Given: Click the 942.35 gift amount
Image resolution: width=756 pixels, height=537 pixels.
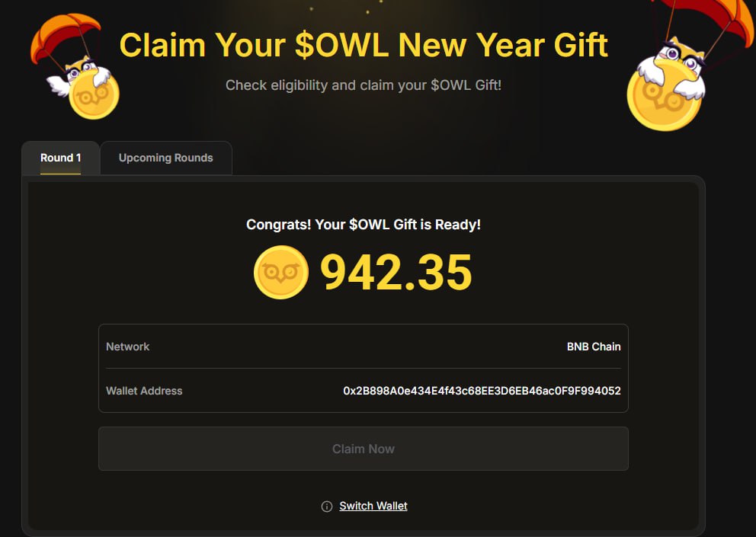Looking at the screenshot, I should [x=396, y=272].
